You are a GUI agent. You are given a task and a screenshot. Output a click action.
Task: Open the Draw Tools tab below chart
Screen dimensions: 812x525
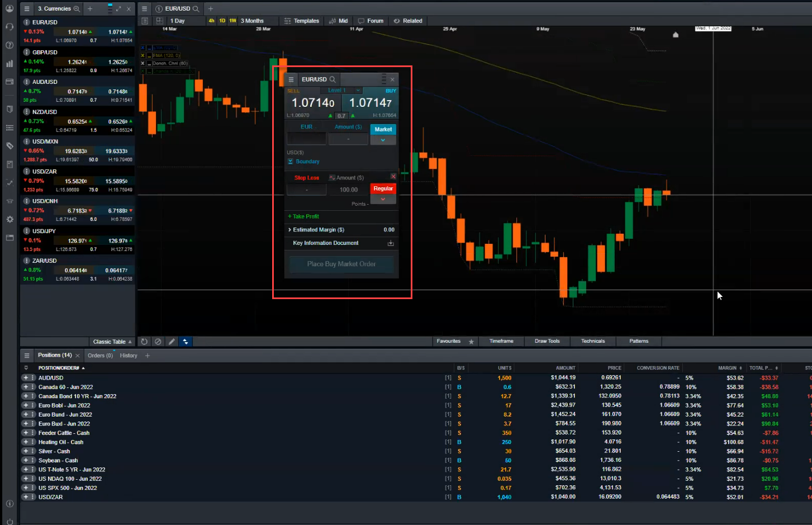pyautogui.click(x=547, y=341)
